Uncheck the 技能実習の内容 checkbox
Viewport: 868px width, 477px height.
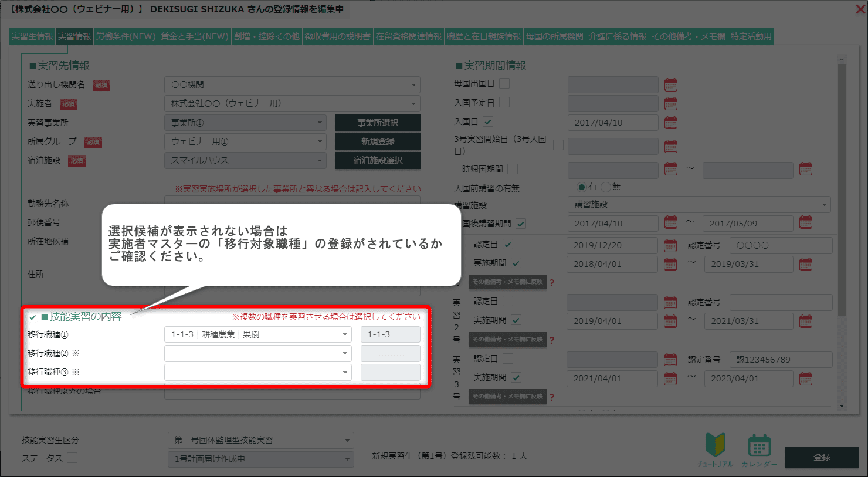[x=33, y=317]
